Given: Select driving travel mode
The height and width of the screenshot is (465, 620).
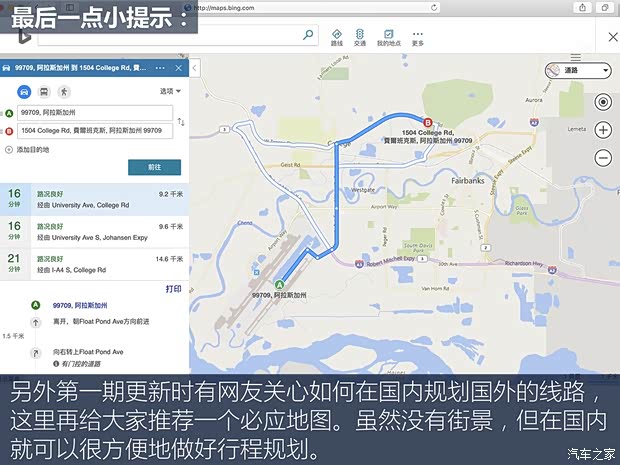Looking at the screenshot, I should [24, 92].
